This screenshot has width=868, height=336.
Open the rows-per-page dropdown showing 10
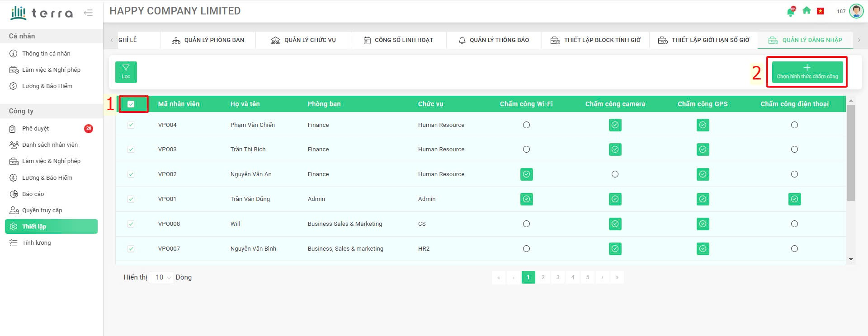coord(162,277)
